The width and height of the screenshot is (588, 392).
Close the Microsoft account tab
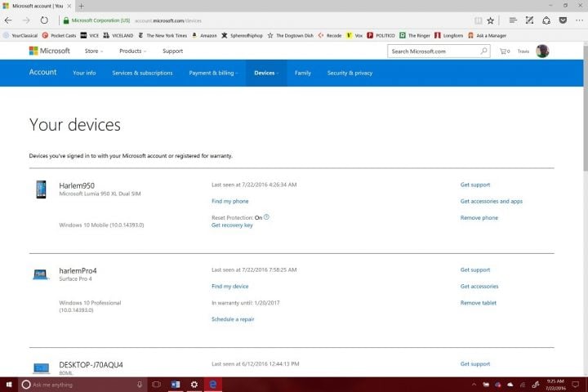(69, 6)
